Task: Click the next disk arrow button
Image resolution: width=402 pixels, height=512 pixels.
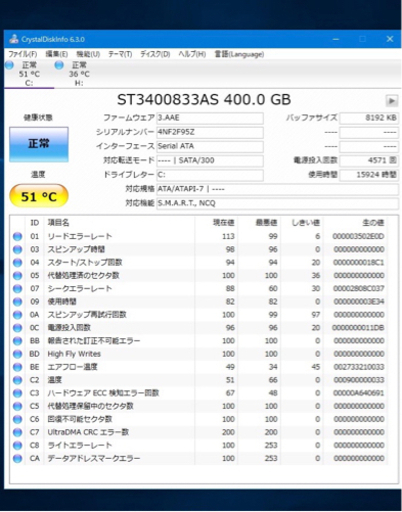Action: (392, 101)
